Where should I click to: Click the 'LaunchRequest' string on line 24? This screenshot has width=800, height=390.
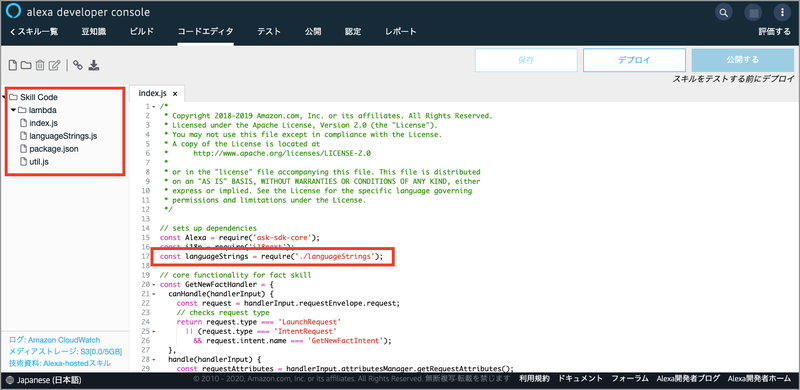[x=308, y=322]
